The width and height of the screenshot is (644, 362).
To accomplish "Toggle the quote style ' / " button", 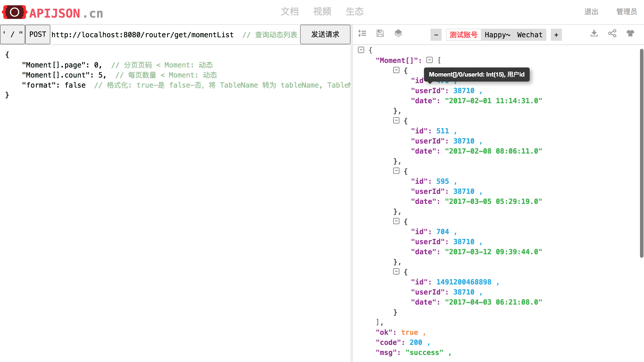I will 13,34.
